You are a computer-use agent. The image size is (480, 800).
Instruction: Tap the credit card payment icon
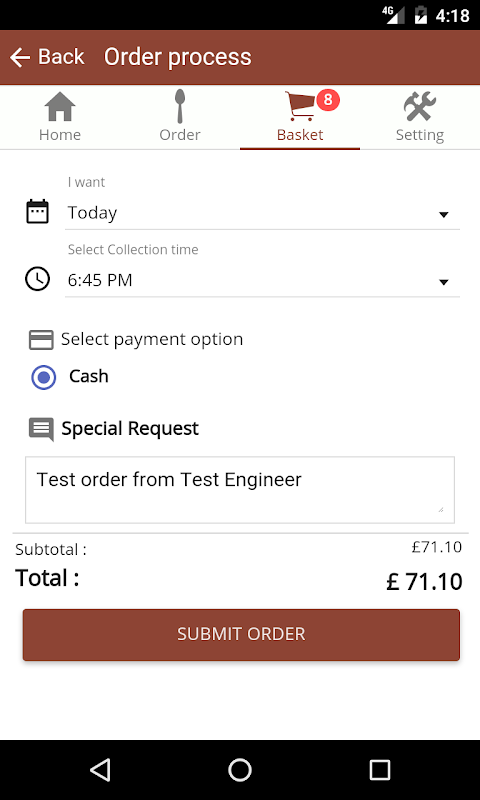(41, 340)
